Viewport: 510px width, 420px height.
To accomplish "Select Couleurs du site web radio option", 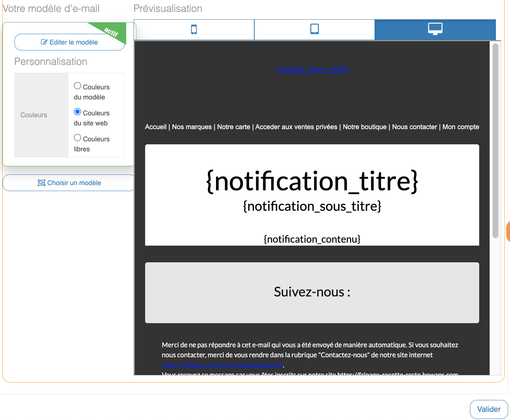I will click(78, 112).
